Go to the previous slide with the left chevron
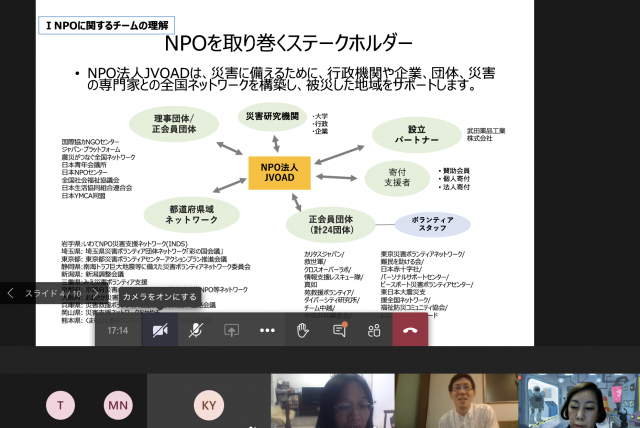The height and width of the screenshot is (428, 640). 11,293
